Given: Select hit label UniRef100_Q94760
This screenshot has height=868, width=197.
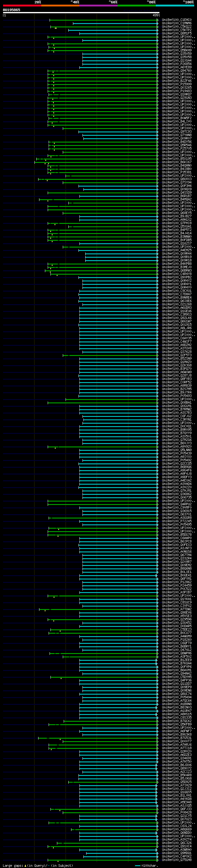Looking at the screenshot, I should click(x=176, y=71).
